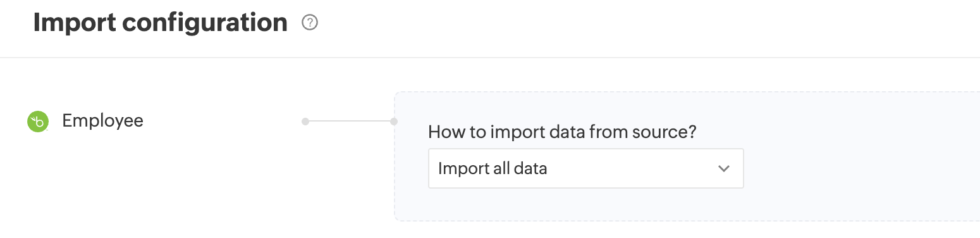Click the horizontal divider below the heading
The image size is (980, 238).
pos(490,58)
